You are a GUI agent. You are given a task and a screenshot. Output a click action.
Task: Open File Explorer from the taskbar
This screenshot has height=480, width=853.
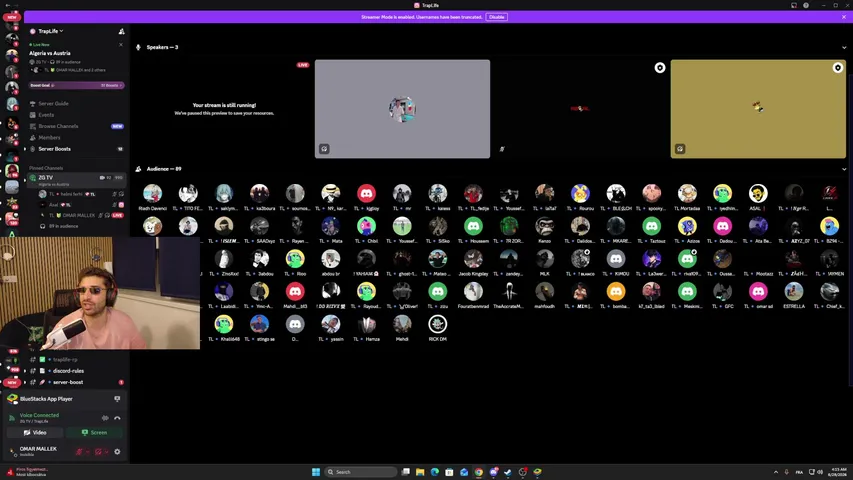(x=420, y=472)
